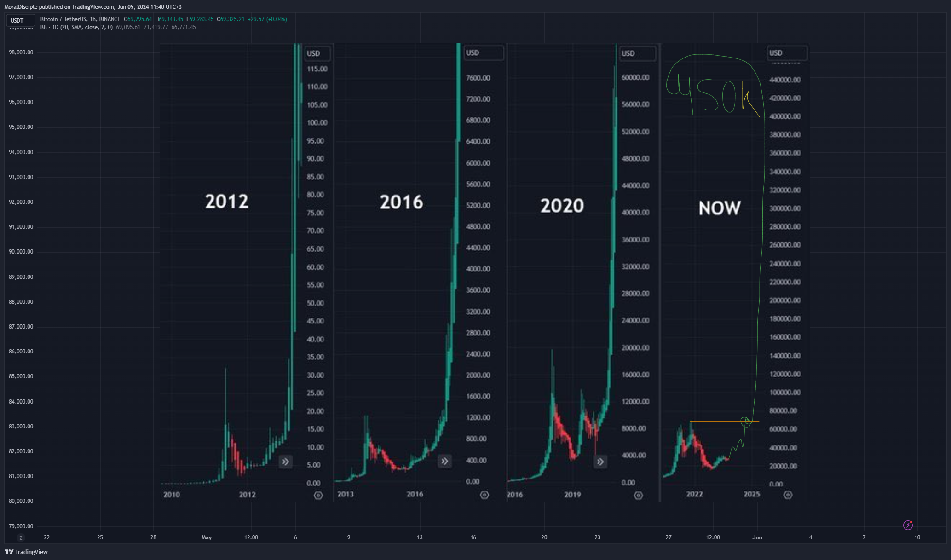The height and width of the screenshot is (560, 951).
Task: Click the 2013 year label in 2016 panel
Action: 346,494
